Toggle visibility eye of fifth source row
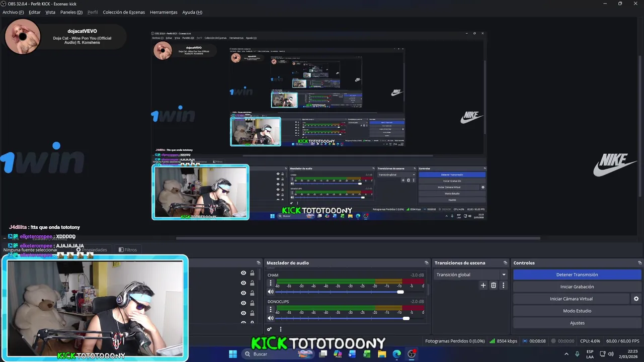Screen dimensions: 644x362 [x=244, y=313]
